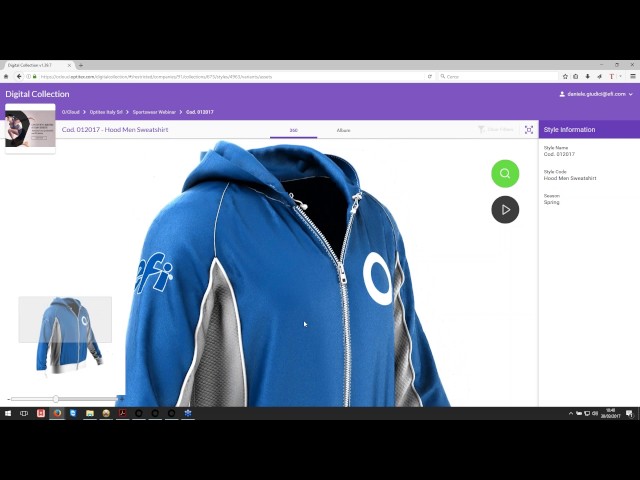Open the Acrobat PDF taskbar icon
Viewport: 640px width, 480px height.
click(x=122, y=413)
